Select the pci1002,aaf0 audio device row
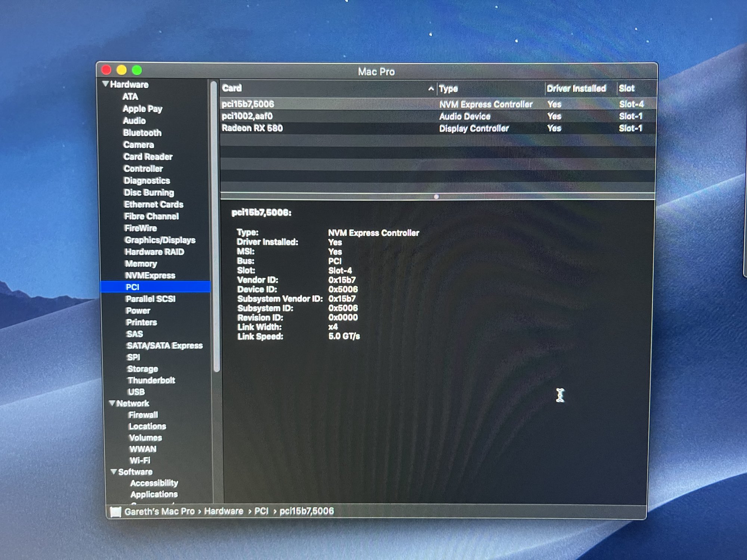 click(247, 116)
